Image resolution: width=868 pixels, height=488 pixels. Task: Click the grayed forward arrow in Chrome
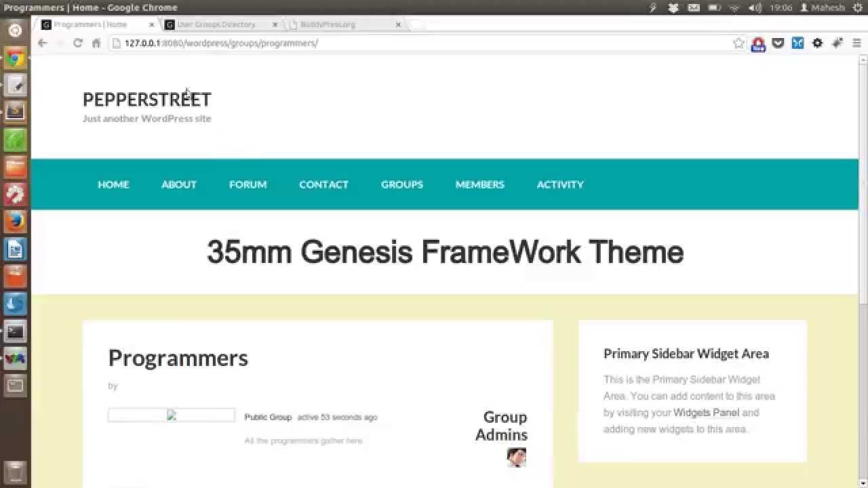tap(60, 43)
